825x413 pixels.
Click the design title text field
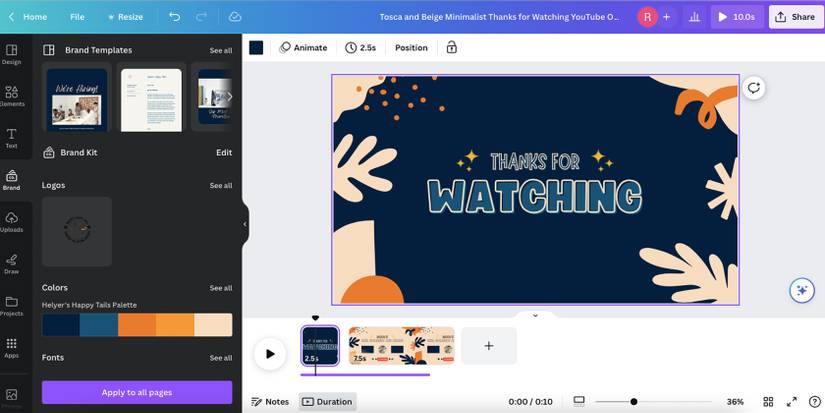(499, 17)
